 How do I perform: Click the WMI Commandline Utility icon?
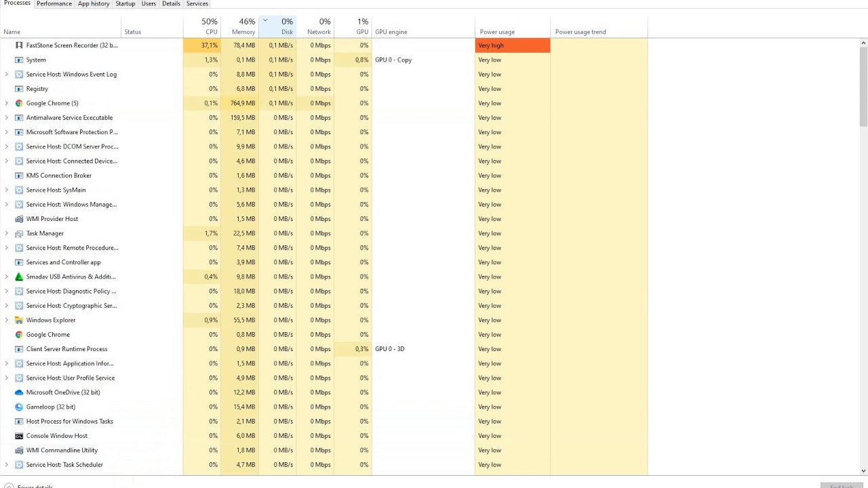point(19,450)
